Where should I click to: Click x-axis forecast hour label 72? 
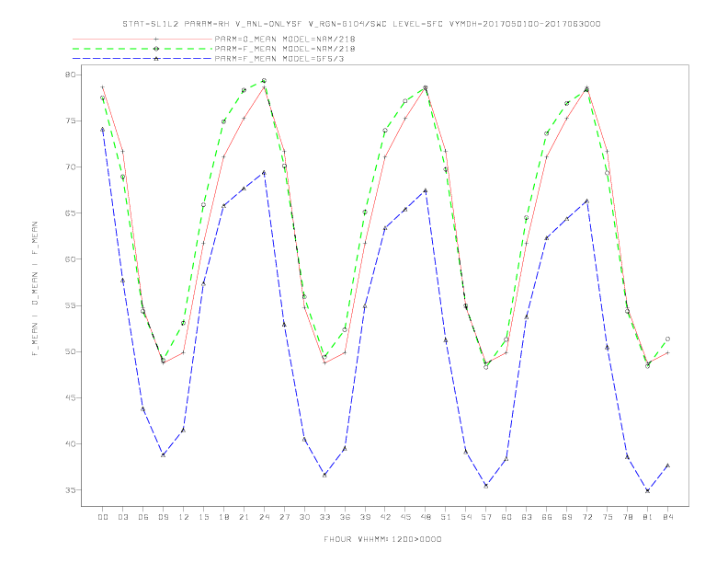tap(586, 517)
